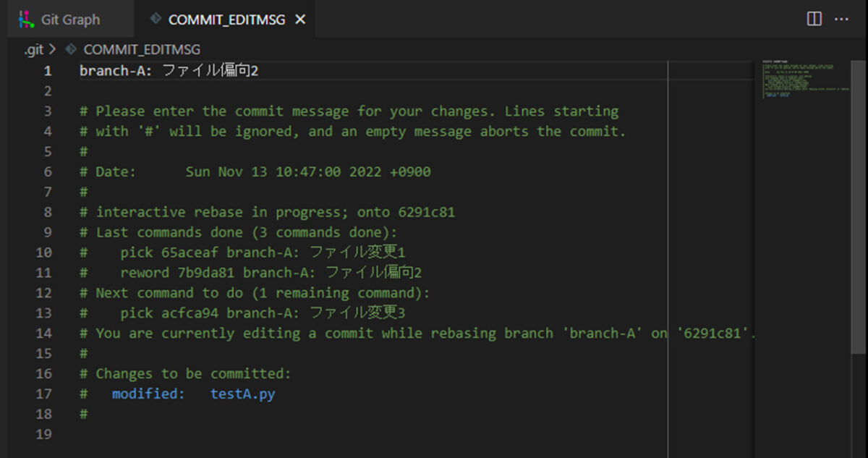Viewport: 868px width, 458px height.
Task: Click the breadcrumb file icon before COMMIT_EDITMSG
Action: (70, 50)
